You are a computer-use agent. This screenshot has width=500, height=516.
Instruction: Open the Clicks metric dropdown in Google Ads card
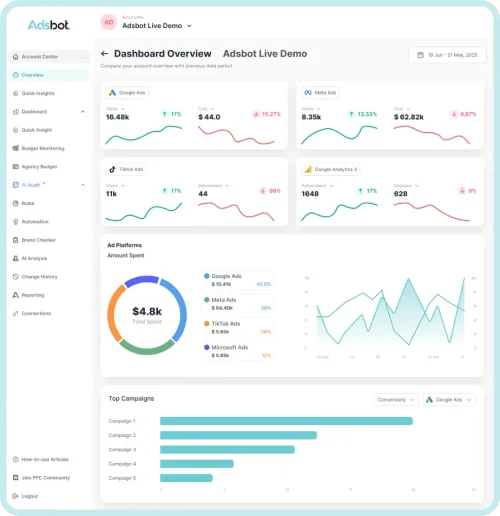click(123, 109)
